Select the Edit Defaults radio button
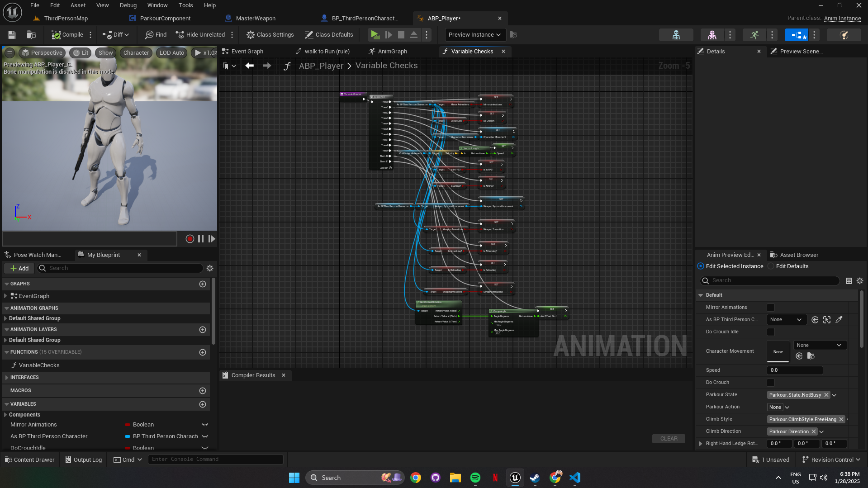The width and height of the screenshot is (868, 488). 771,266
